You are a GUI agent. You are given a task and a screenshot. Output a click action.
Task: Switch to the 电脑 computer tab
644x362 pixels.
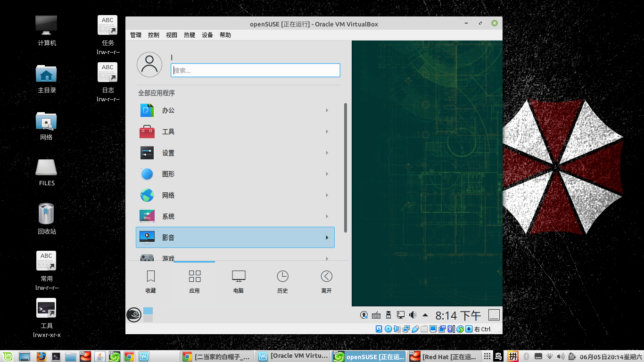(239, 282)
